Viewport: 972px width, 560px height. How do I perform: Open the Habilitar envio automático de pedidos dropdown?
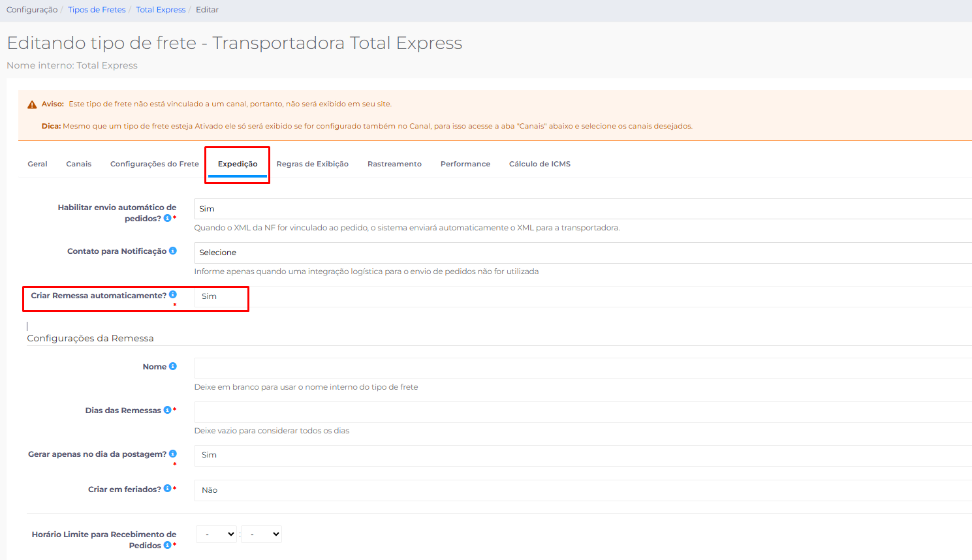tap(583, 209)
